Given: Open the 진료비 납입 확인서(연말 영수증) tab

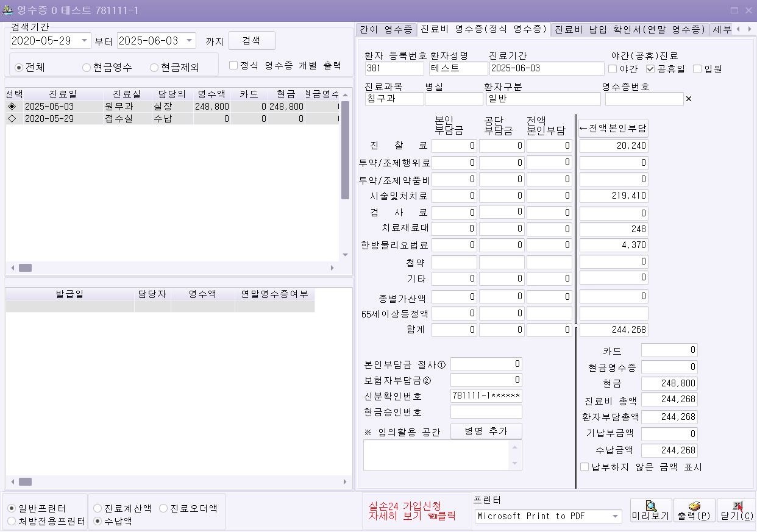Looking at the screenshot, I should (x=630, y=29).
